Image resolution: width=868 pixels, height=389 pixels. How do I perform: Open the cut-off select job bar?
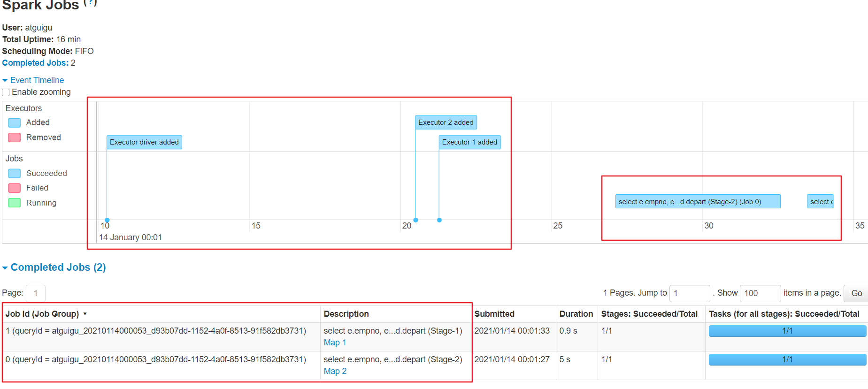coord(820,202)
